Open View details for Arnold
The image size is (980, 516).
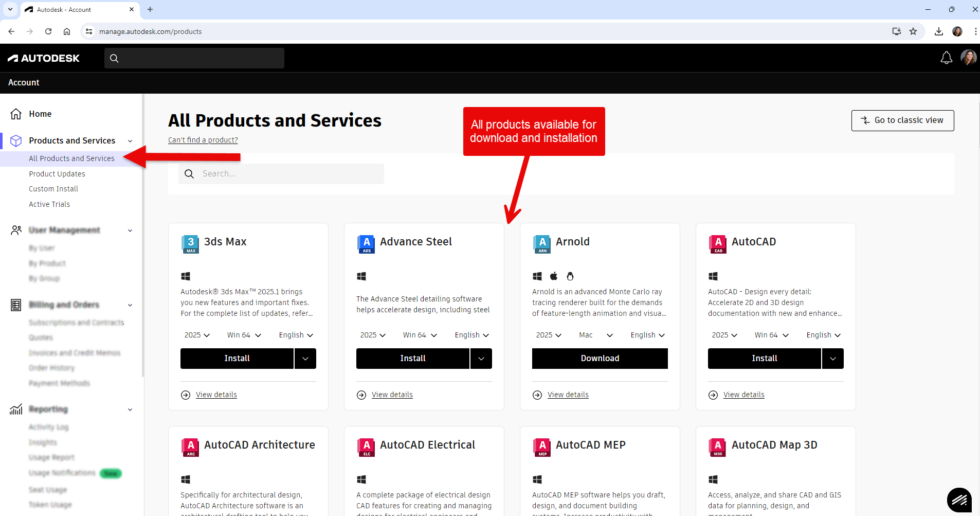click(568, 395)
